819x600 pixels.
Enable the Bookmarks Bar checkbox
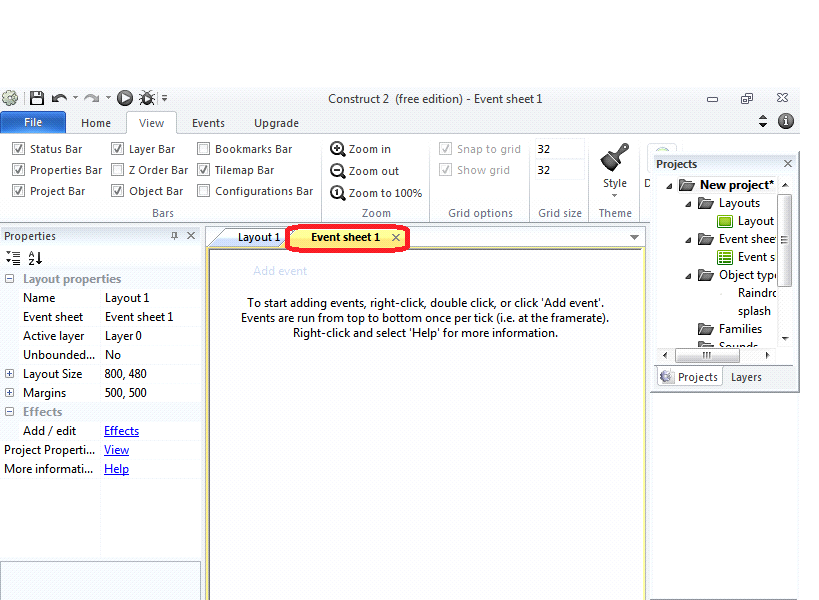tap(204, 149)
